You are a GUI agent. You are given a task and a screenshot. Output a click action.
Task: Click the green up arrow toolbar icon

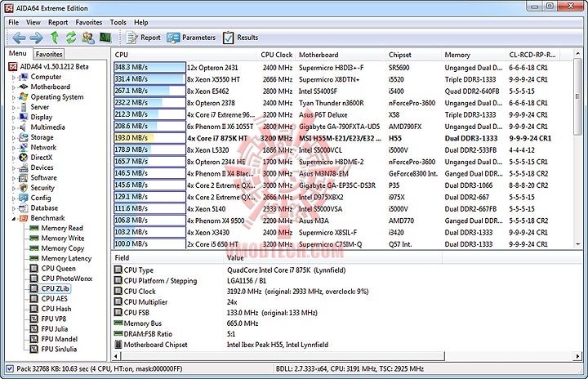point(55,38)
